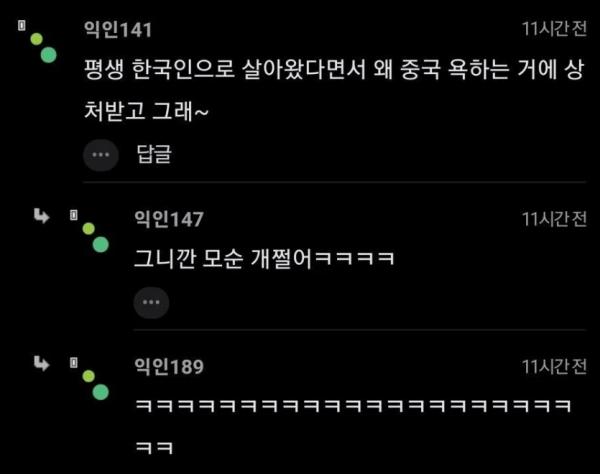Screen dimensions: 600x474
Task: Open the more options menu under 익인141's comment
Action: (x=101, y=155)
